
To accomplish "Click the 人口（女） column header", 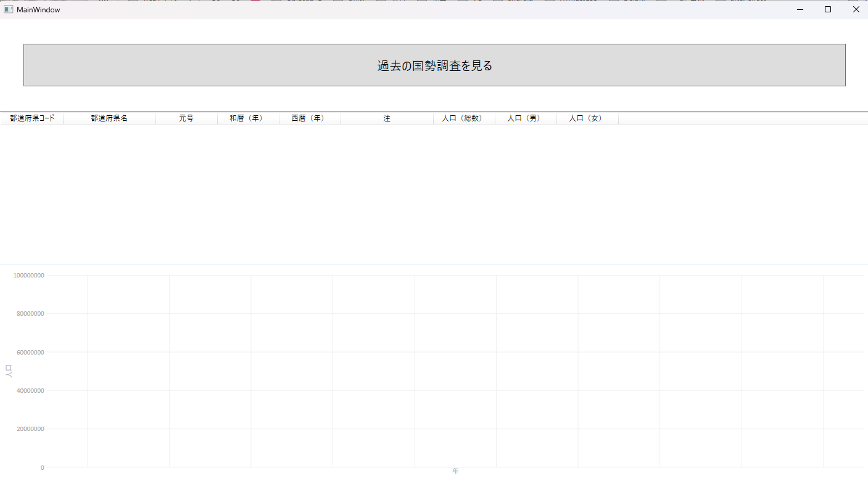I will (587, 118).
